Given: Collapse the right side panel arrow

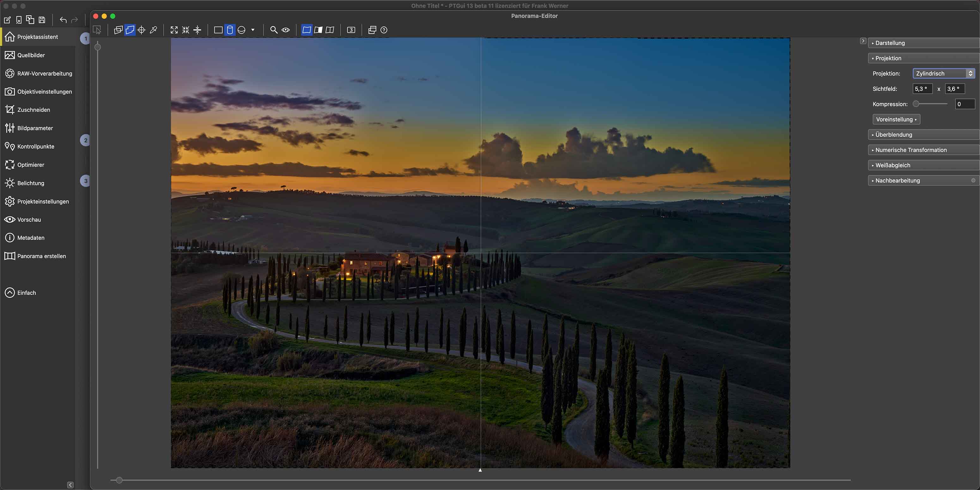Looking at the screenshot, I should click(863, 41).
